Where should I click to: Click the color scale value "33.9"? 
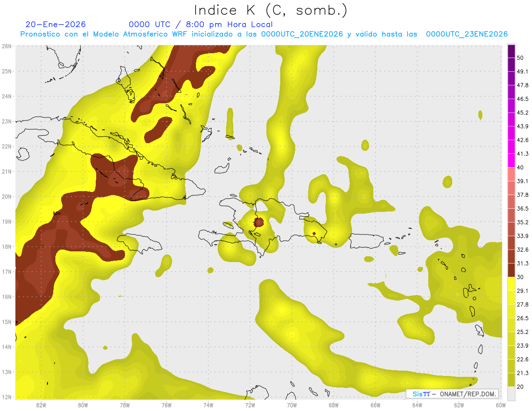[523, 236]
